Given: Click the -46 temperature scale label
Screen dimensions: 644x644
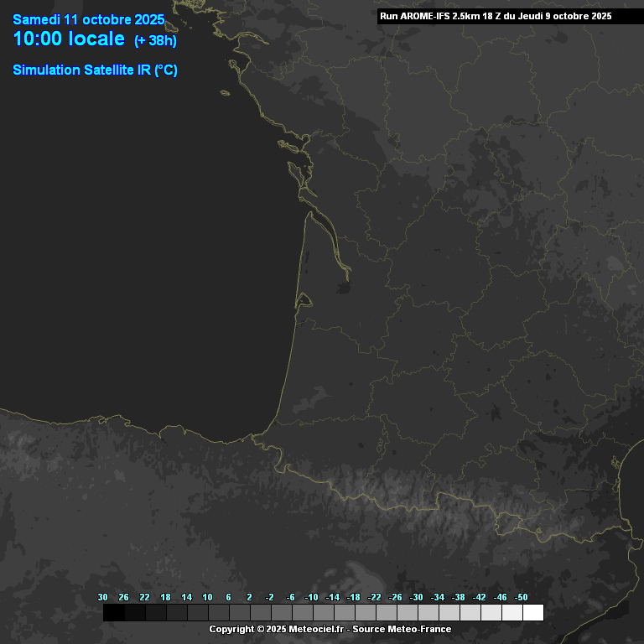Looking at the screenshot, I should pyautogui.click(x=500, y=597).
